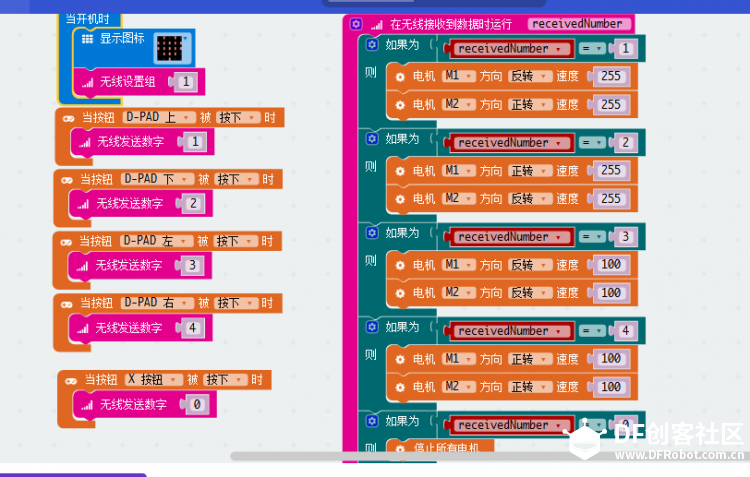Click radio group number field with value 1
Viewport: 750px width, 477px height.
pos(186,82)
